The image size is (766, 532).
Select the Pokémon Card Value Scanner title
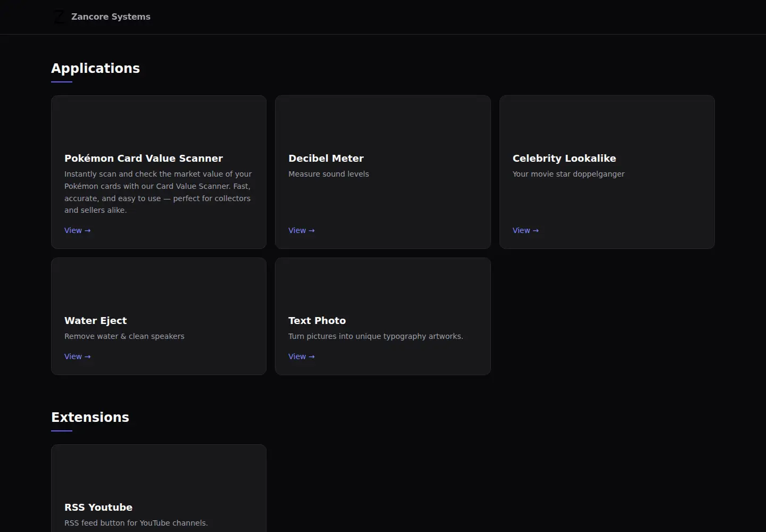pos(144,158)
